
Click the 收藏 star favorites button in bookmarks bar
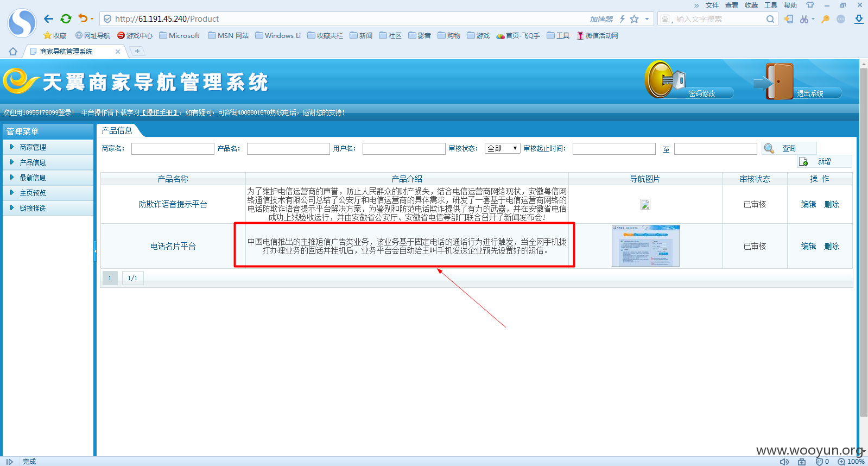coord(55,35)
